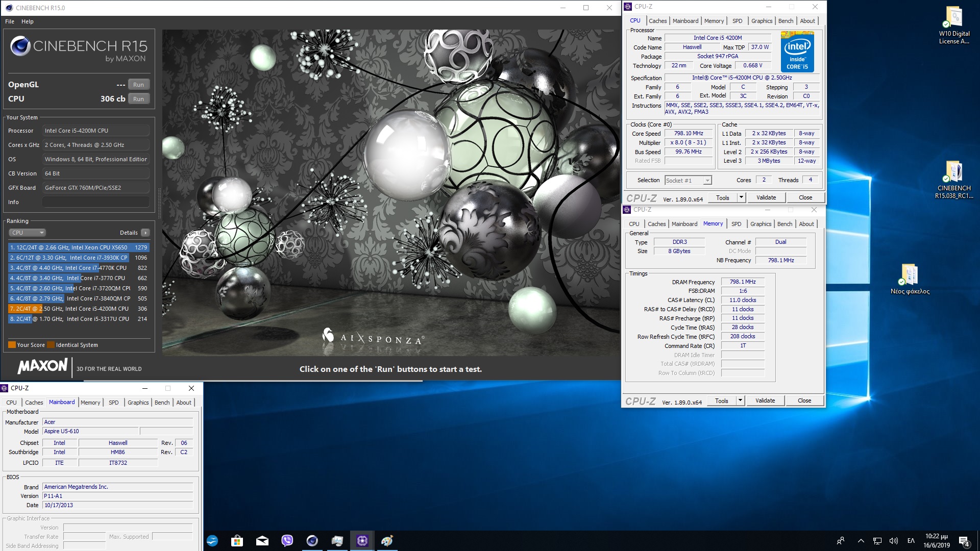Viewport: 980px width, 551px height.
Task: Select the Νέος φάκελος desktop folder
Action: pyautogui.click(x=910, y=280)
